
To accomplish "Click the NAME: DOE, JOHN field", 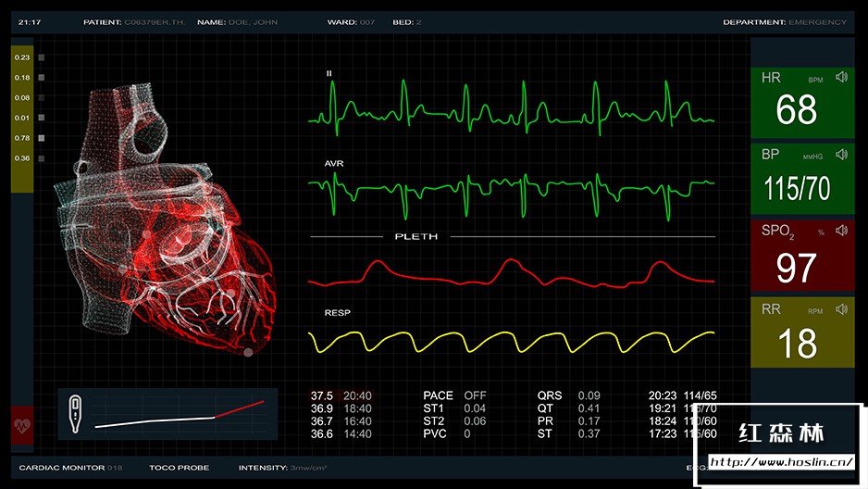I will (238, 22).
